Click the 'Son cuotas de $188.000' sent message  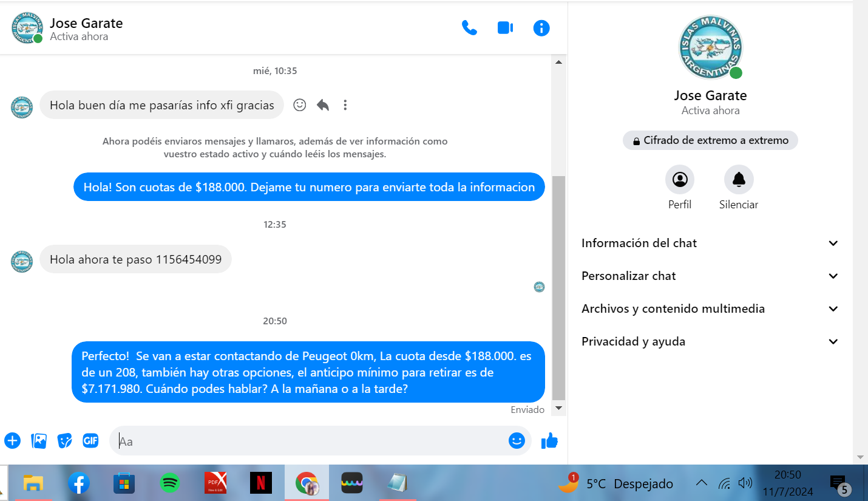coord(309,187)
